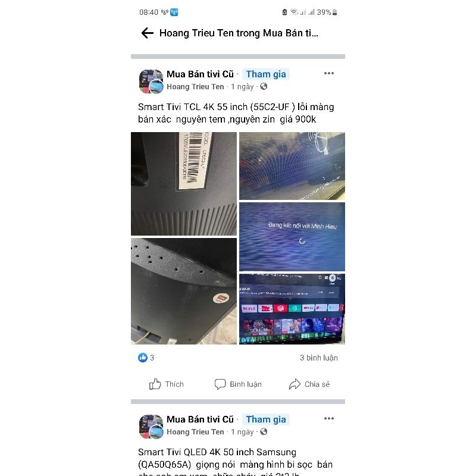Open the Netflix home screen TV photo
This screenshot has width=476, height=476.
click(292, 309)
